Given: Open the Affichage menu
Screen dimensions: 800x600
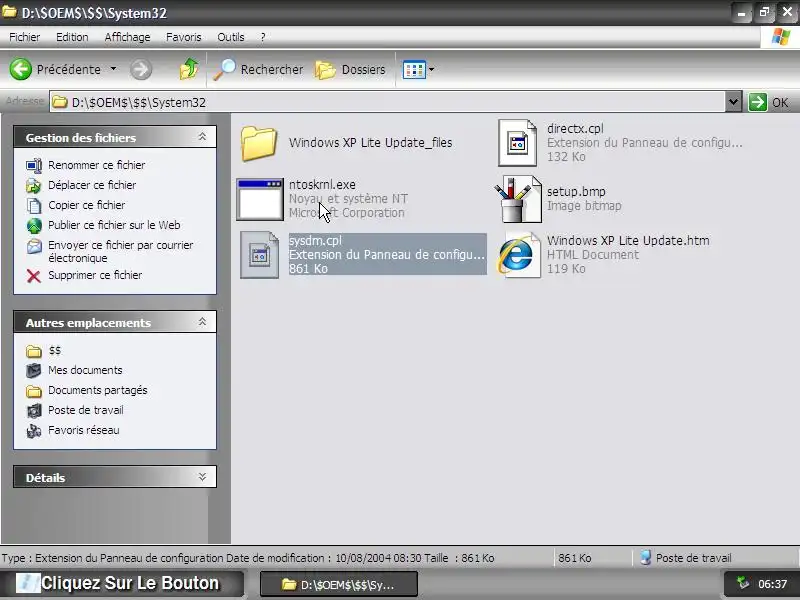Looking at the screenshot, I should click(x=127, y=37).
